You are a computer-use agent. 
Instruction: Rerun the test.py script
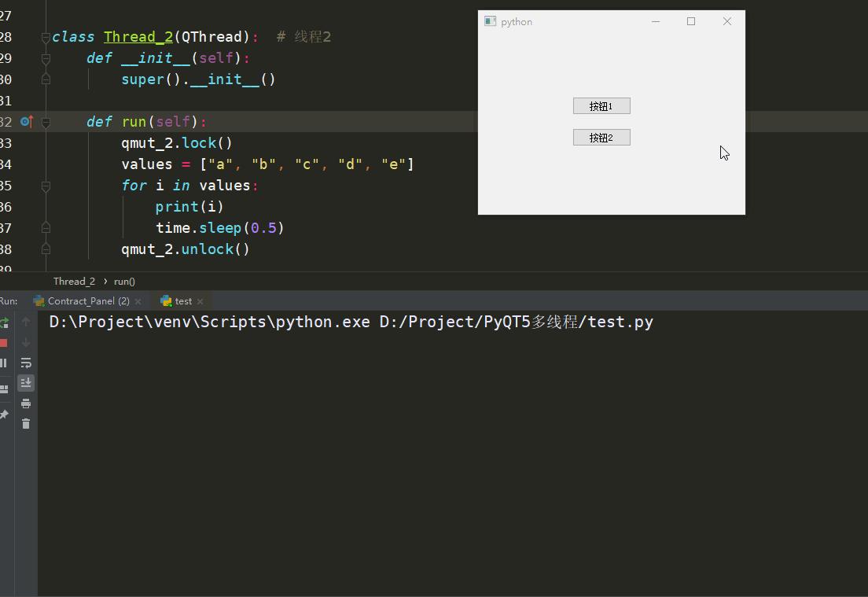(x=5, y=322)
